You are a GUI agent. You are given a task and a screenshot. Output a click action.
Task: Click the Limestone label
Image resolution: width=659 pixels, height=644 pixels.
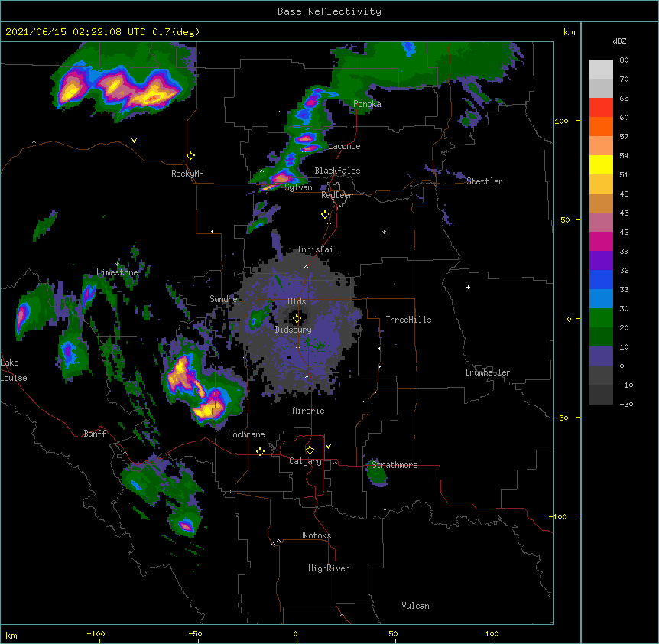coord(117,272)
